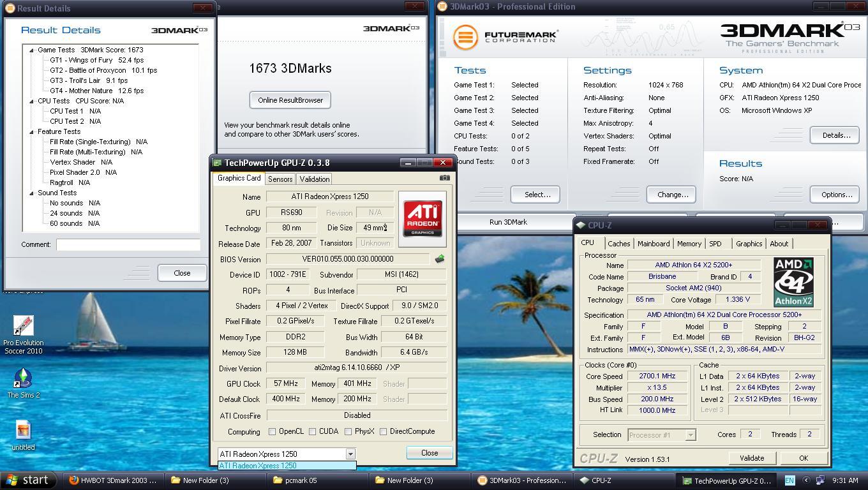Select ATI Radeon Xpress 1250 in dropdown list
Viewport: 868px width, 490px height.
pos(287,466)
